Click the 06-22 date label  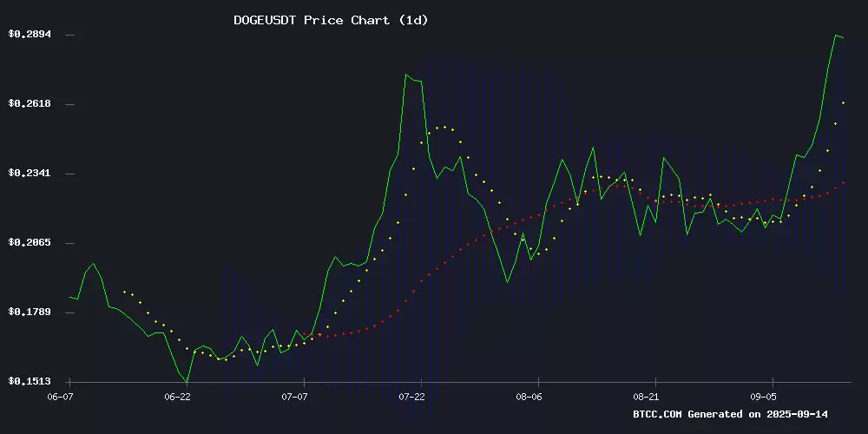(177, 397)
